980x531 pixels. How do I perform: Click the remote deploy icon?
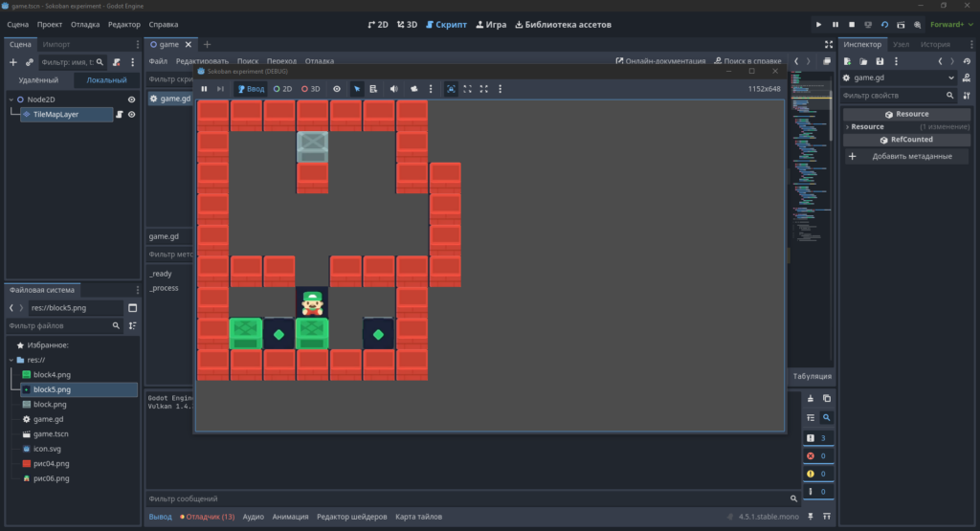coord(868,24)
